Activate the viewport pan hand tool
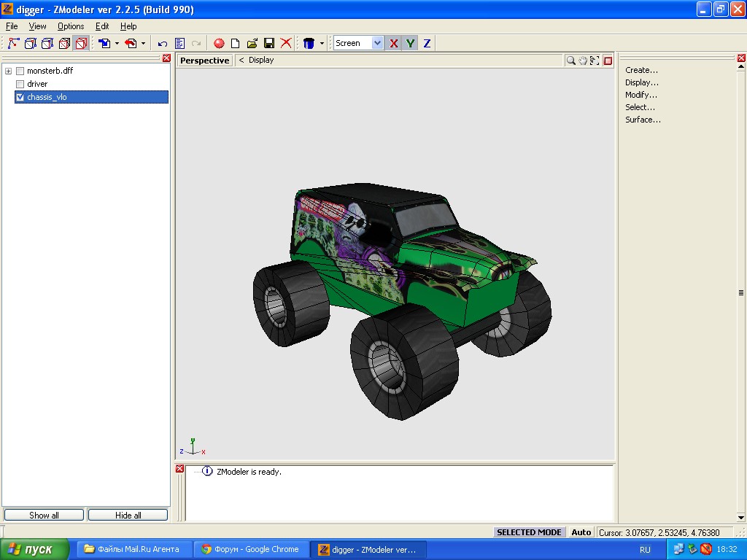The height and width of the screenshot is (560, 747). tap(583, 61)
